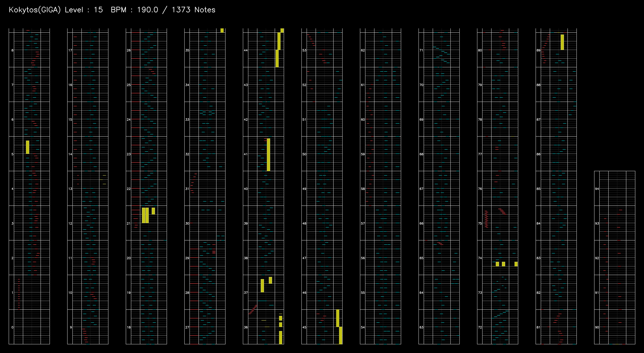Select the measure 94 number label
This screenshot has width=644, height=353.
pyautogui.click(x=597, y=189)
